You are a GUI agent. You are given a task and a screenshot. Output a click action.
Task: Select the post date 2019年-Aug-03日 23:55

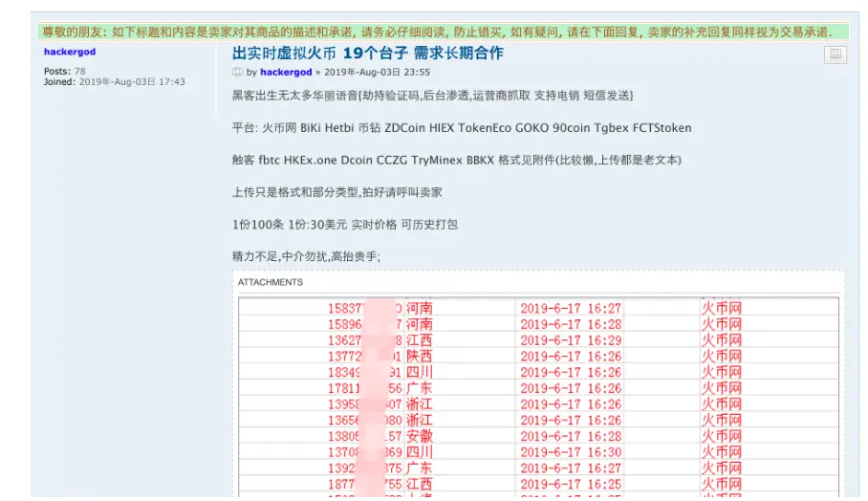click(x=377, y=72)
